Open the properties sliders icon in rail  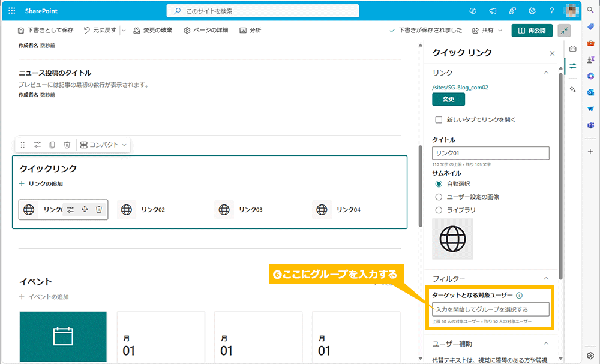point(573,66)
